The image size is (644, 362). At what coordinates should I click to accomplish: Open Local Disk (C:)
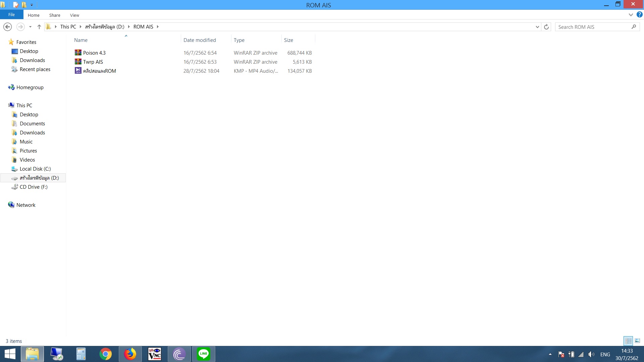[x=35, y=169]
